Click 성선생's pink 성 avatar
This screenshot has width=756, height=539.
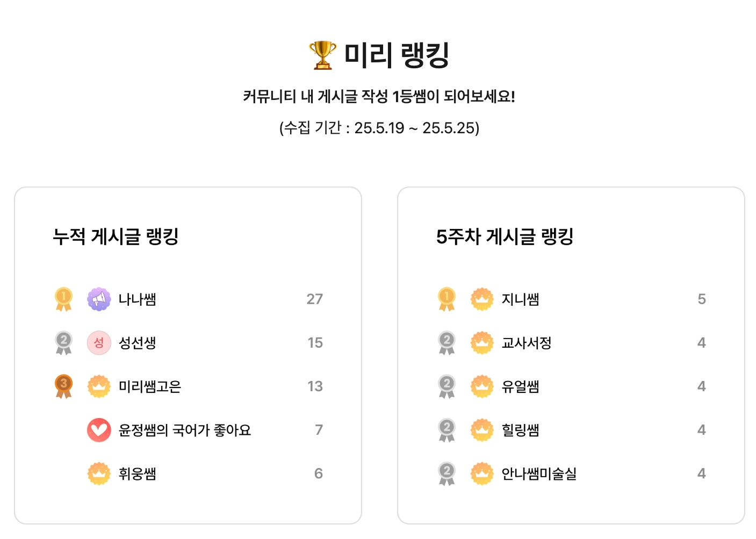pyautogui.click(x=99, y=343)
